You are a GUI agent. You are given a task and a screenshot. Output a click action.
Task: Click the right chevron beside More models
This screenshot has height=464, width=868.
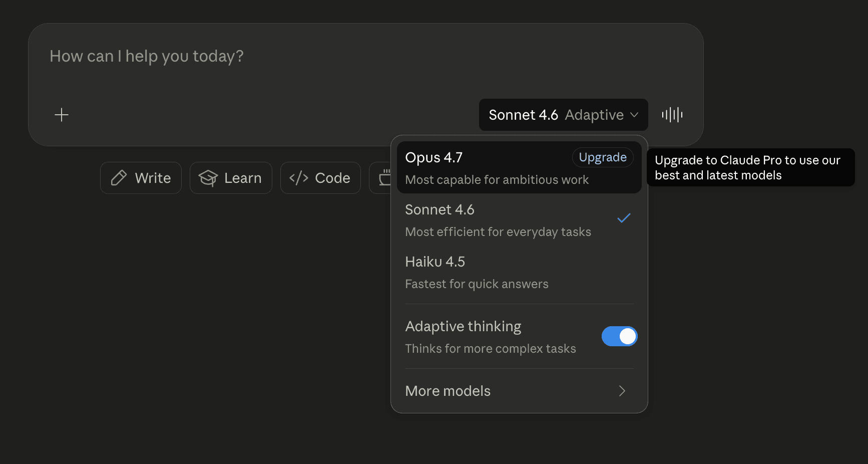pyautogui.click(x=622, y=391)
